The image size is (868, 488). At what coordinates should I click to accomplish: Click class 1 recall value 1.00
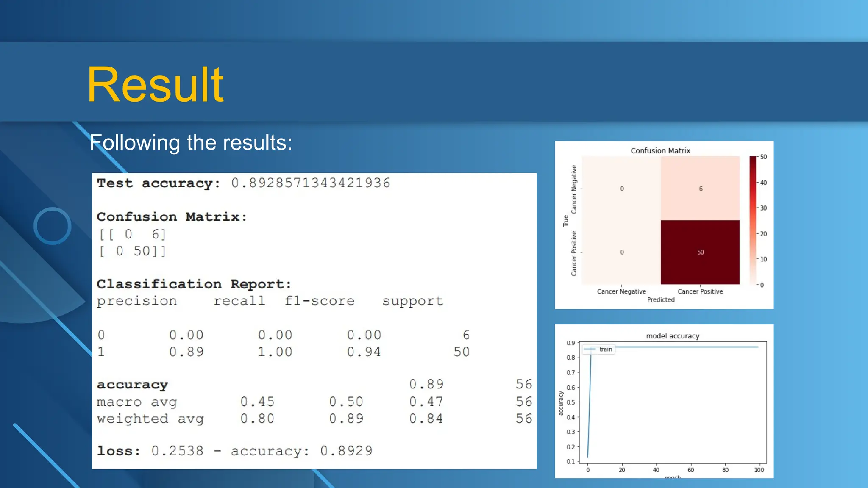tap(275, 352)
